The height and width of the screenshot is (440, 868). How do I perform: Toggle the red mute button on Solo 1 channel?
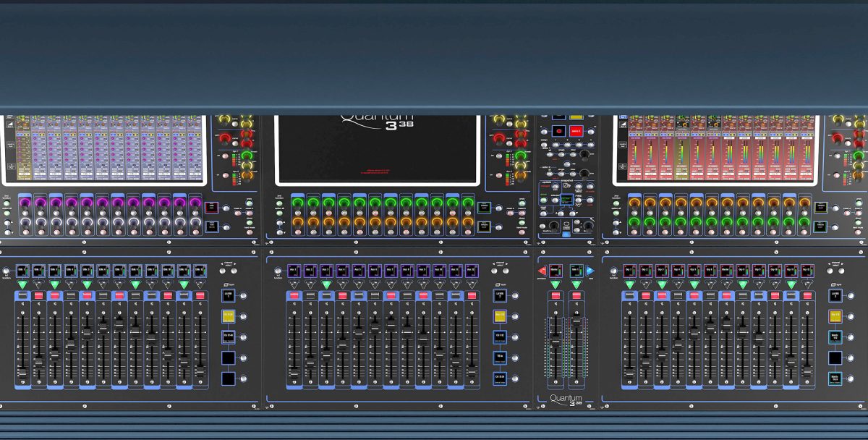click(x=576, y=295)
